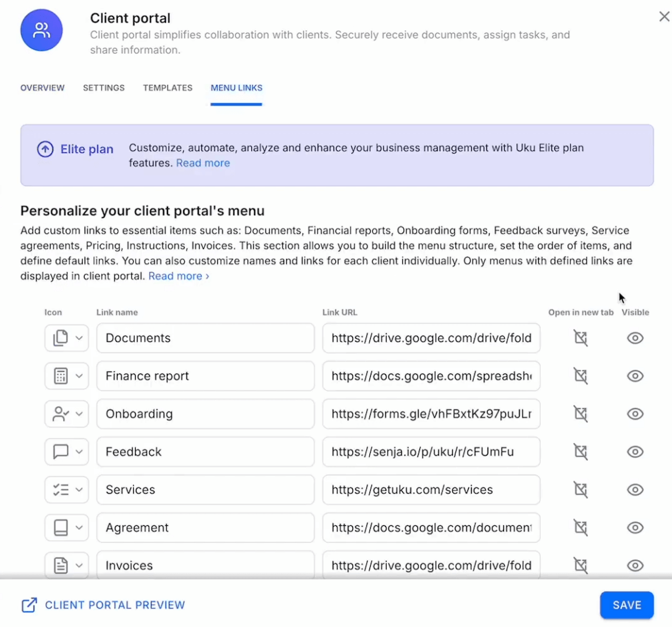This screenshot has height=627, width=672.
Task: Expand the icon dropdown for Onboarding
Action: (79, 414)
